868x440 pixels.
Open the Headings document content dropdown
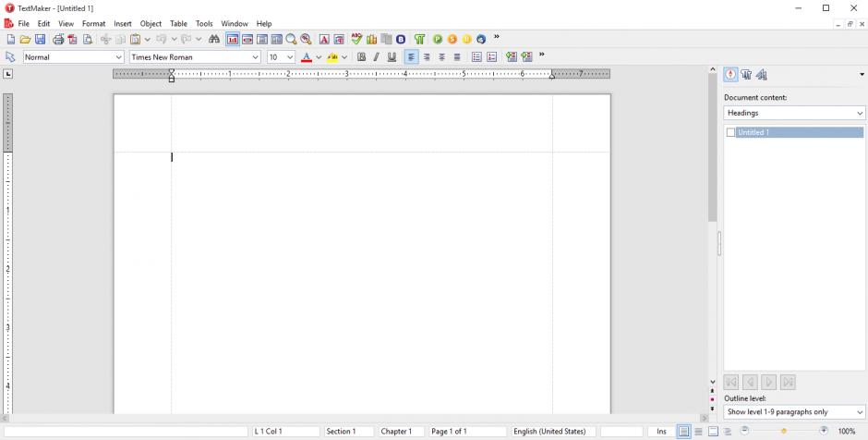point(794,113)
